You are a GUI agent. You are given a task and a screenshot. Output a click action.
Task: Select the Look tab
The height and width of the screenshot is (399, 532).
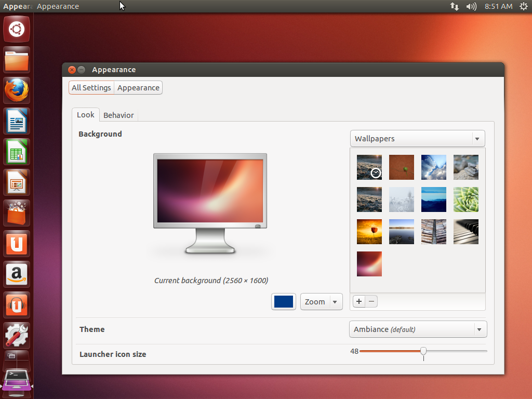(x=86, y=115)
